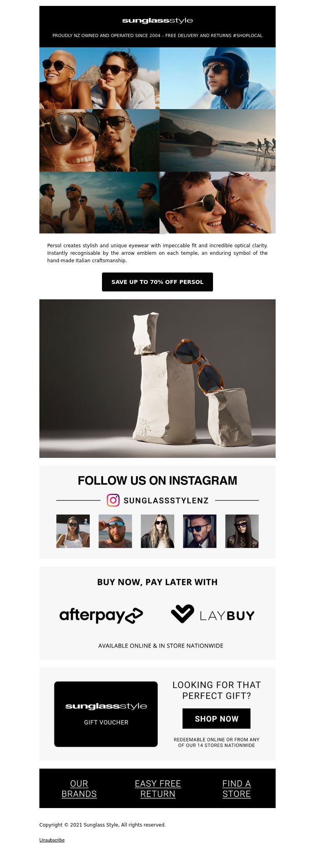Screen dimensions: 315x868
Task: Open Instagram photo of blonde woman
Action: tap(157, 531)
